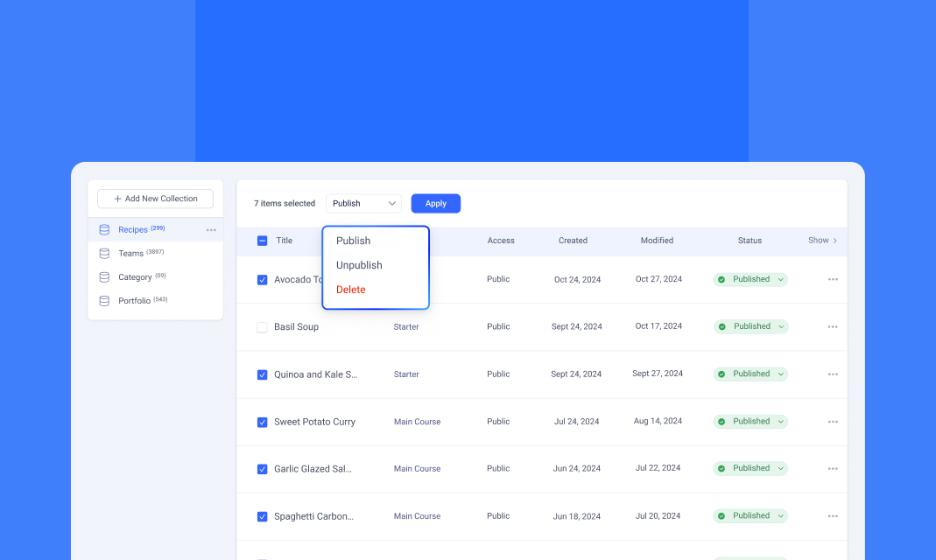Open more options for Sweet Potato Curry
Image resolution: width=936 pixels, height=560 pixels.
tap(833, 422)
